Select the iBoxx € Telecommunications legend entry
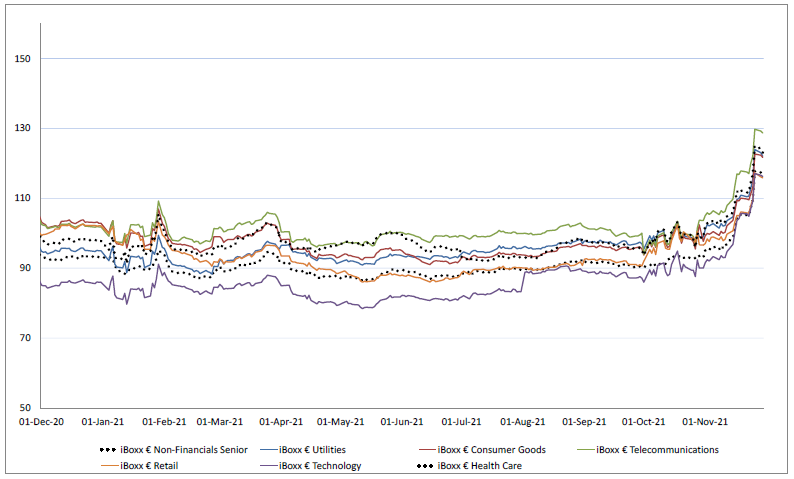The height and width of the screenshot is (479, 794). coord(657,450)
